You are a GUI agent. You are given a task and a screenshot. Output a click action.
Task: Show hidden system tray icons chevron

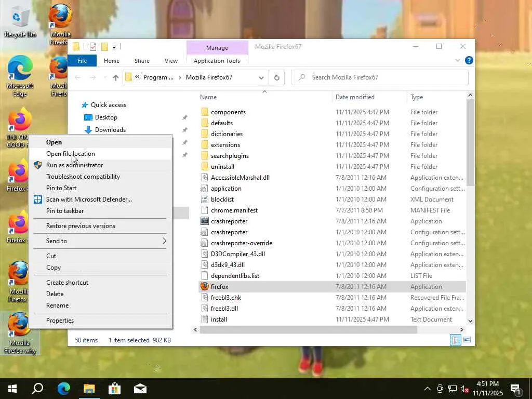tap(428, 389)
